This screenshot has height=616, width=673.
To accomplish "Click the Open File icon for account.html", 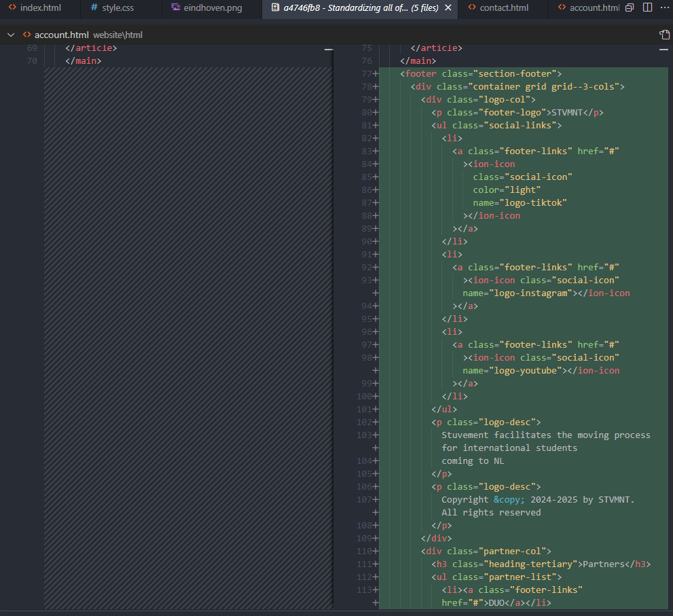I will coord(663,35).
